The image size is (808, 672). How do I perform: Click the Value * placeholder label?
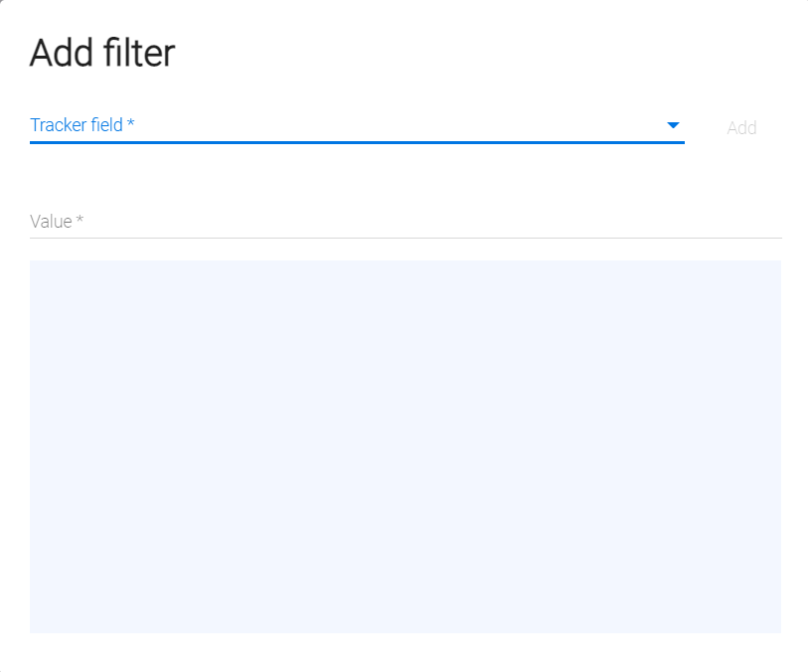(57, 222)
